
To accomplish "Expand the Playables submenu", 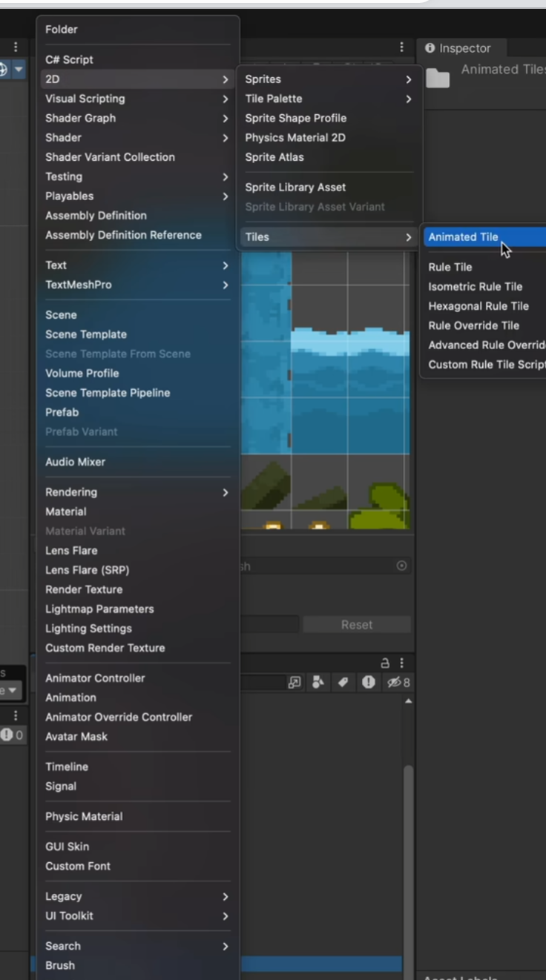I will (138, 196).
